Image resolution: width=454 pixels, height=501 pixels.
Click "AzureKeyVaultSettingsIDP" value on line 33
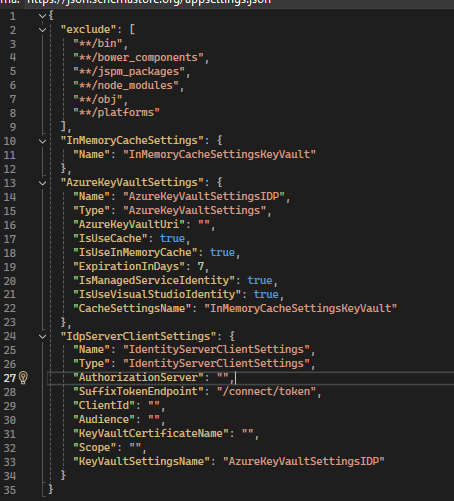[x=303, y=461]
